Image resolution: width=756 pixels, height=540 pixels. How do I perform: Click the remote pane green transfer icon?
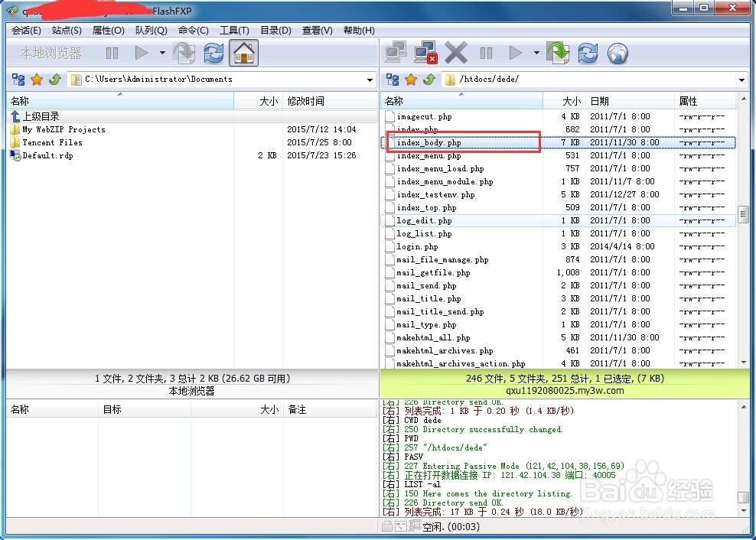pos(558,53)
